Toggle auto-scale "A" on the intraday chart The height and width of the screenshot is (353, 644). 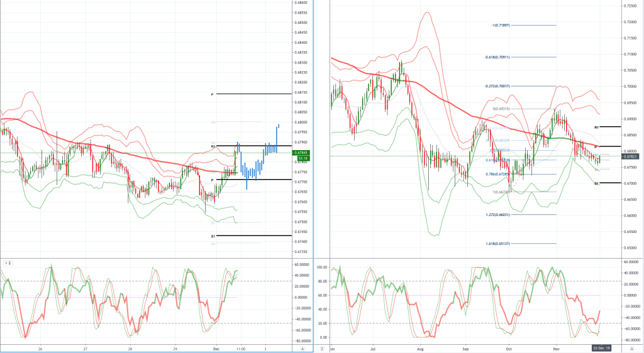(x=303, y=349)
